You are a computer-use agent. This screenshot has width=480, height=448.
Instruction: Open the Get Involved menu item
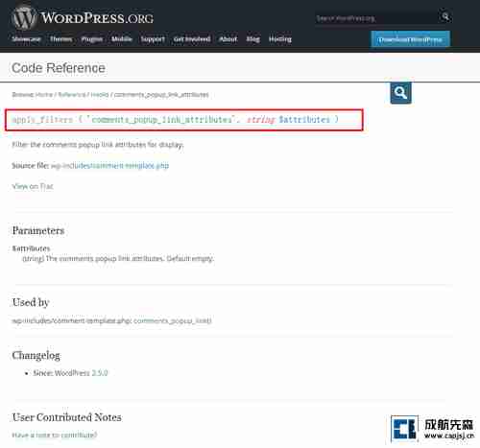(192, 39)
